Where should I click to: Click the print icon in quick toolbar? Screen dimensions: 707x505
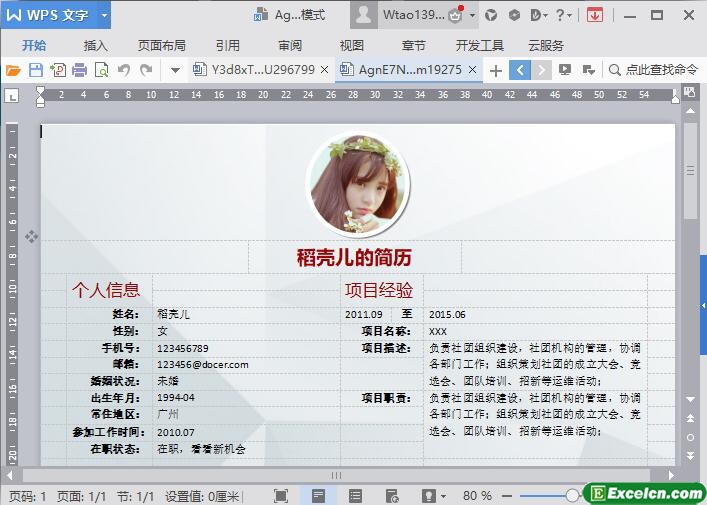79,70
